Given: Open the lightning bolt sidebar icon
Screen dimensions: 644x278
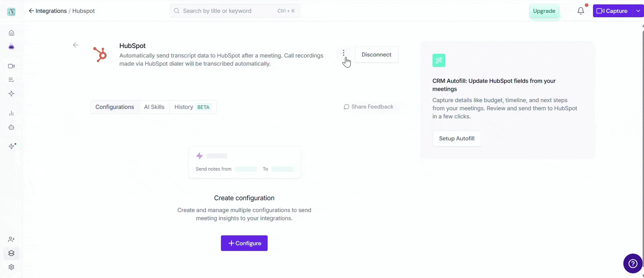Looking at the screenshot, I should coord(12,146).
